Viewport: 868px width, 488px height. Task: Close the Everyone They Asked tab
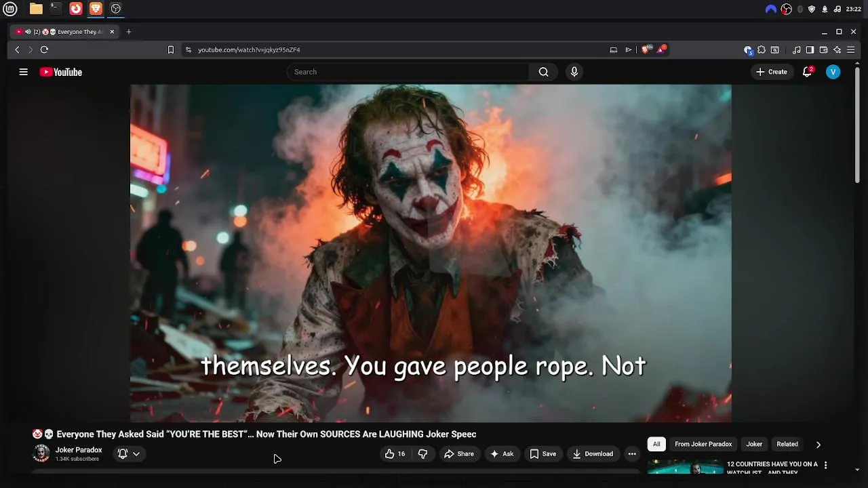pyautogui.click(x=112, y=31)
